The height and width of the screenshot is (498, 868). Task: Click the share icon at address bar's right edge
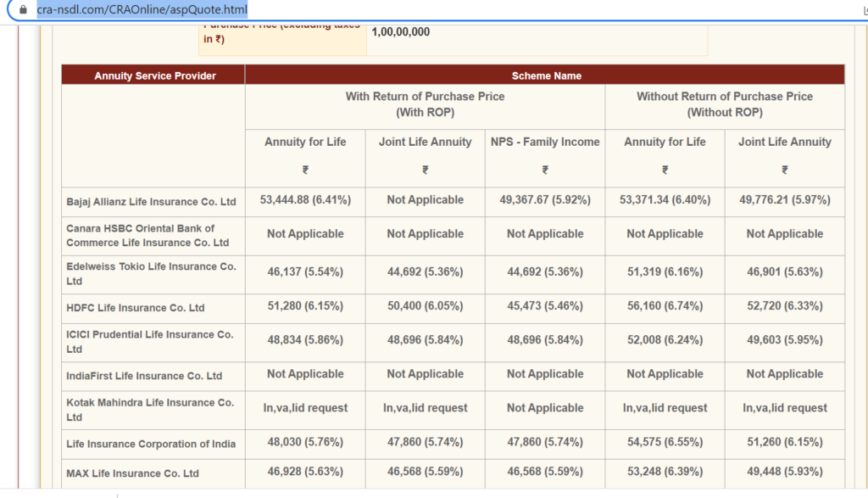863,10
